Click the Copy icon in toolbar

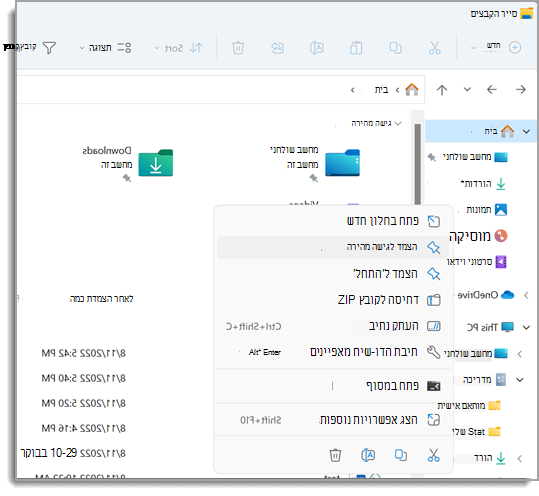click(395, 48)
